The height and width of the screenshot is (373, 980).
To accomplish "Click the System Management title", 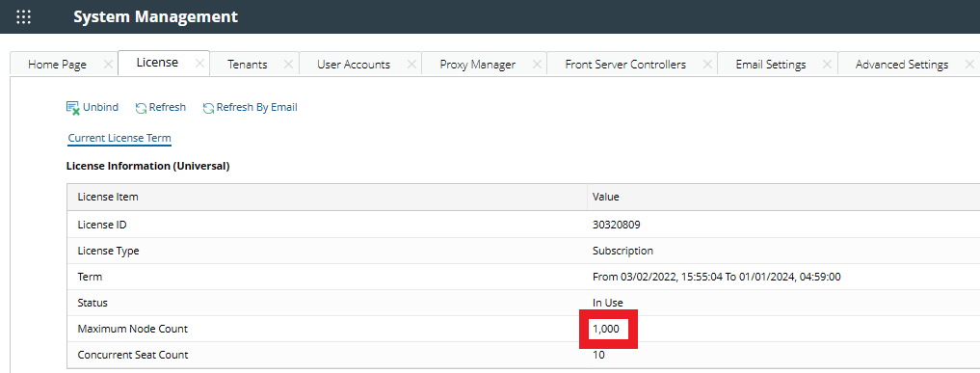I will pos(156,17).
